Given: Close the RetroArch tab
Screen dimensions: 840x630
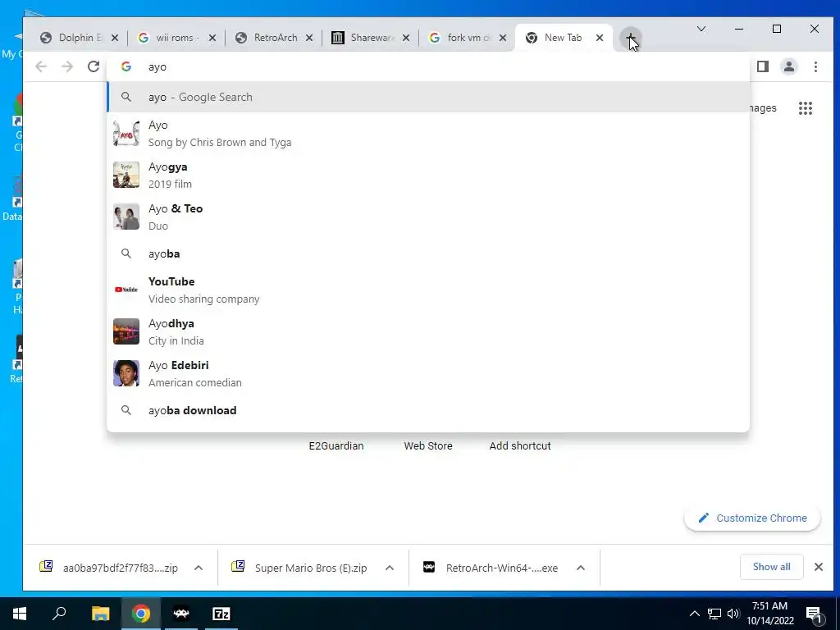Looking at the screenshot, I should 309,38.
